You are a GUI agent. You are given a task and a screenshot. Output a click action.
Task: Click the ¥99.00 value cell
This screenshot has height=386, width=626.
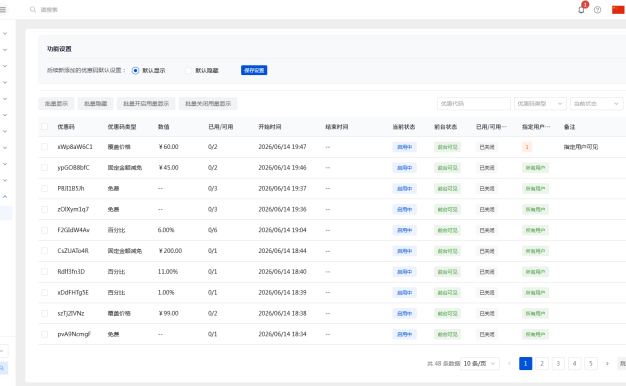pyautogui.click(x=168, y=313)
